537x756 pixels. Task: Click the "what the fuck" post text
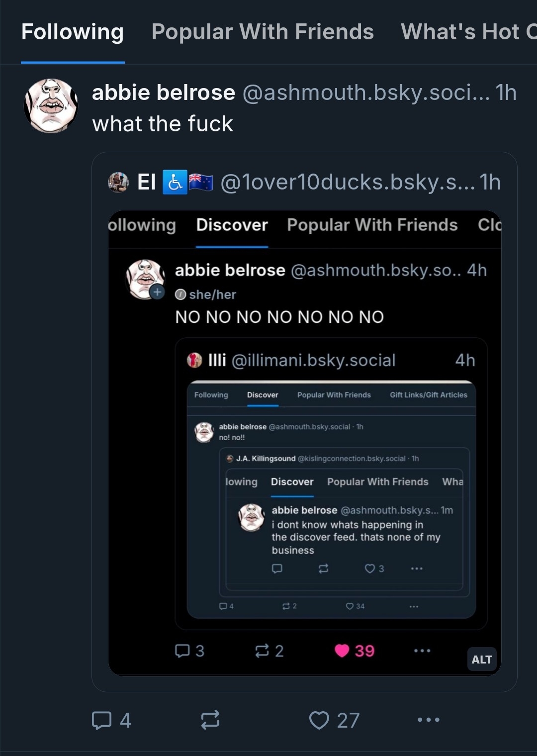(163, 124)
